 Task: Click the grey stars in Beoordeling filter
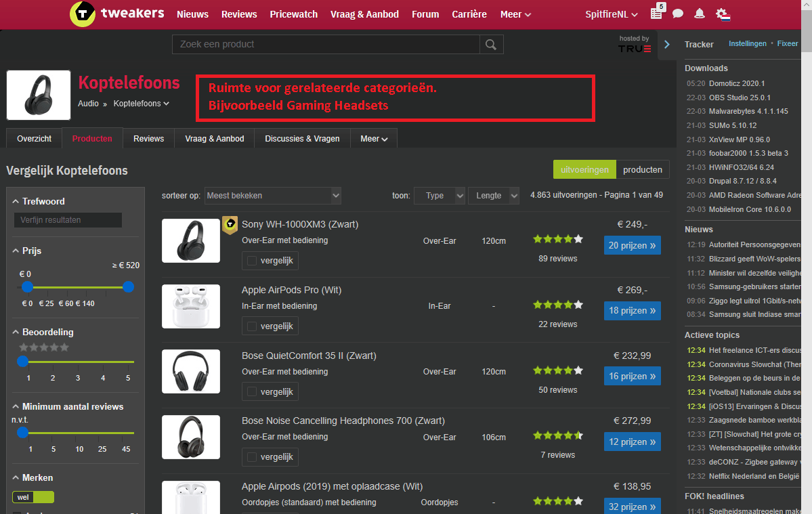(44, 347)
